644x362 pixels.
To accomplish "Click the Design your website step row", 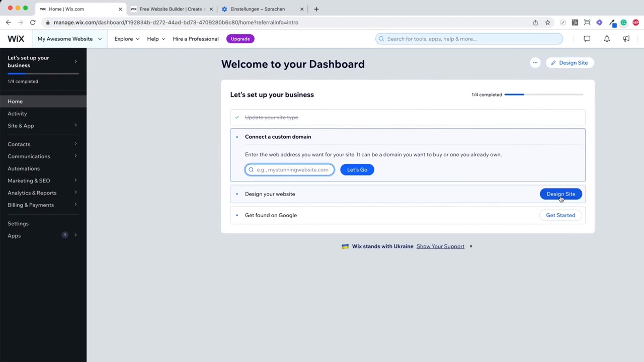I will [x=408, y=194].
